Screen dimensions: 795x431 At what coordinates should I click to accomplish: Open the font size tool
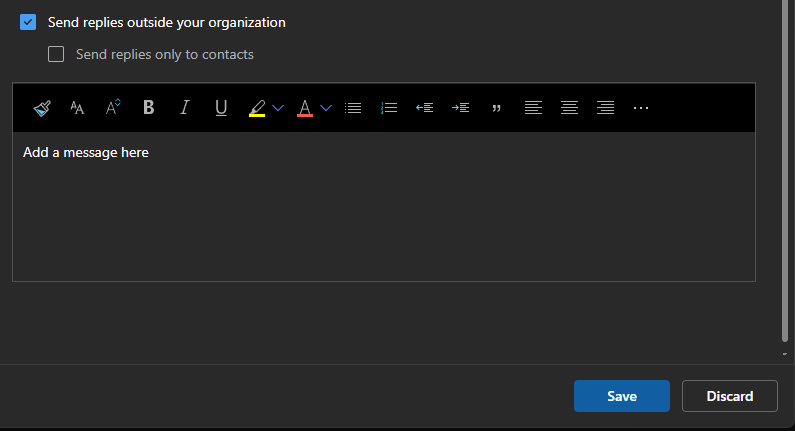pos(77,108)
